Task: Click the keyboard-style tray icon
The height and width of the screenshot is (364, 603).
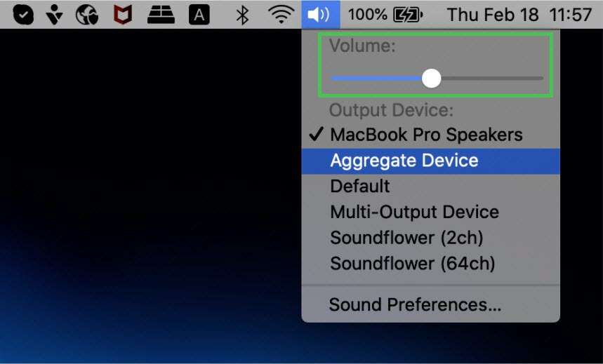Action: [161, 15]
